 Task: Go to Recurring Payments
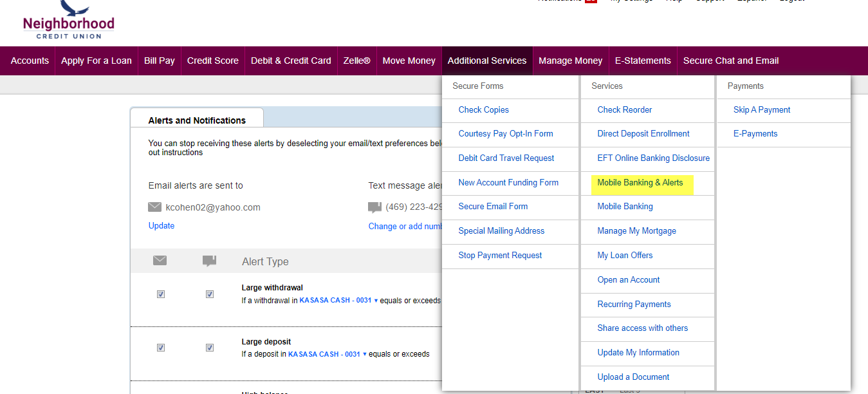pos(634,304)
